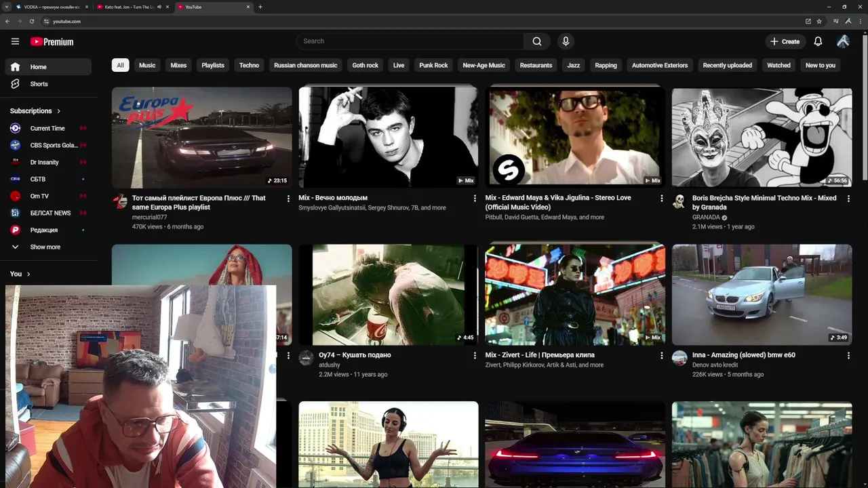Go to Shorts in sidebar
The height and width of the screenshot is (488, 868).
[x=47, y=84]
